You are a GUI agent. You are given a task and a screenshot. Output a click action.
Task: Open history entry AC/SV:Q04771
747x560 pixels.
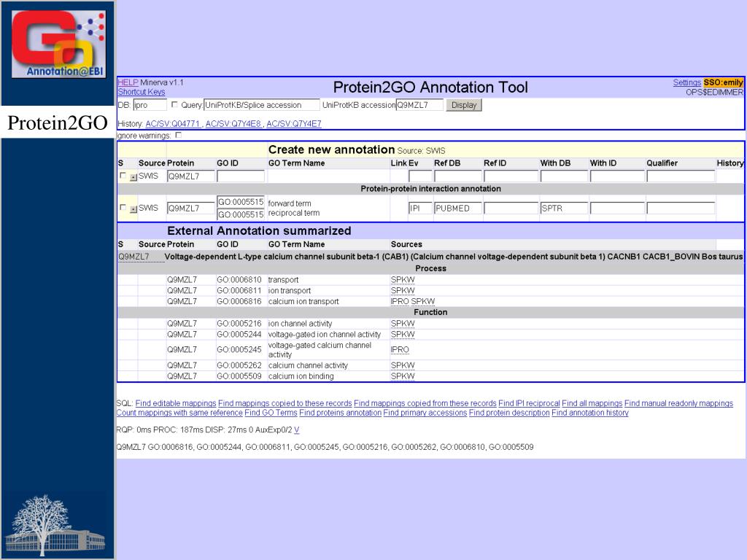coord(173,124)
